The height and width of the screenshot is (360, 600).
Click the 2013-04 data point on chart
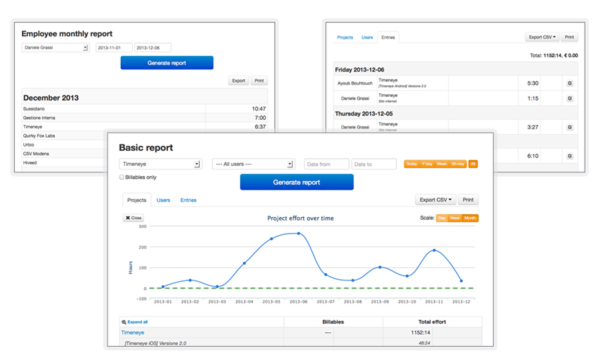click(244, 263)
